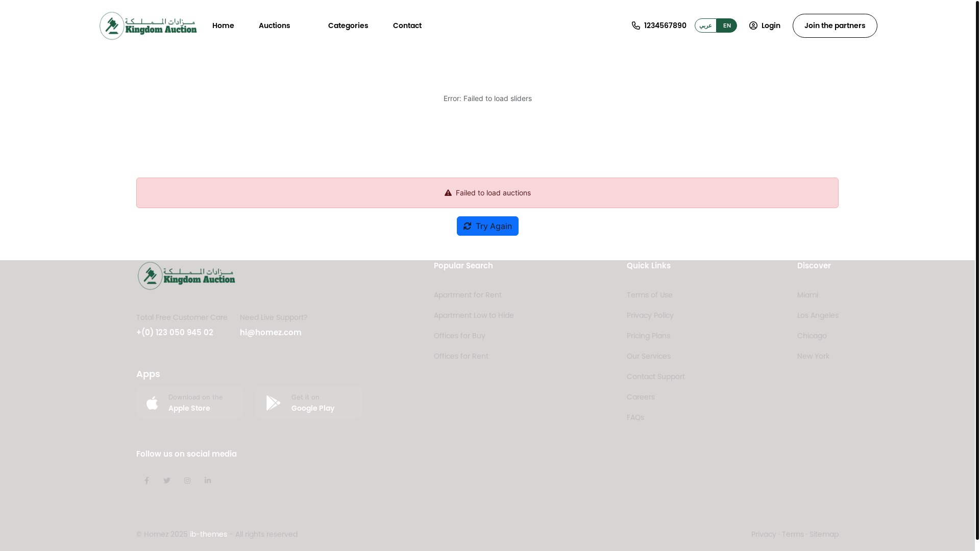Click Privacy in footer bottom bar
The image size is (980, 551).
click(764, 534)
